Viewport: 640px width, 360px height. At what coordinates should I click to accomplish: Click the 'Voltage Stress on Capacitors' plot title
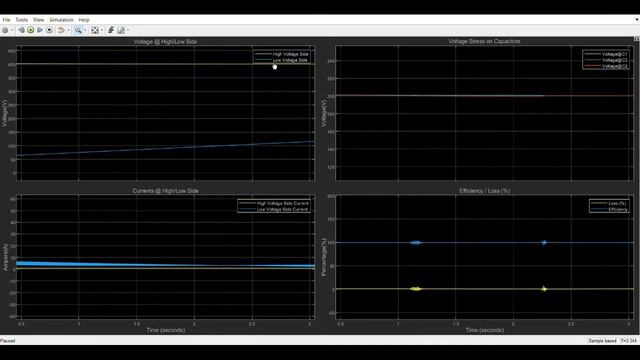484,41
